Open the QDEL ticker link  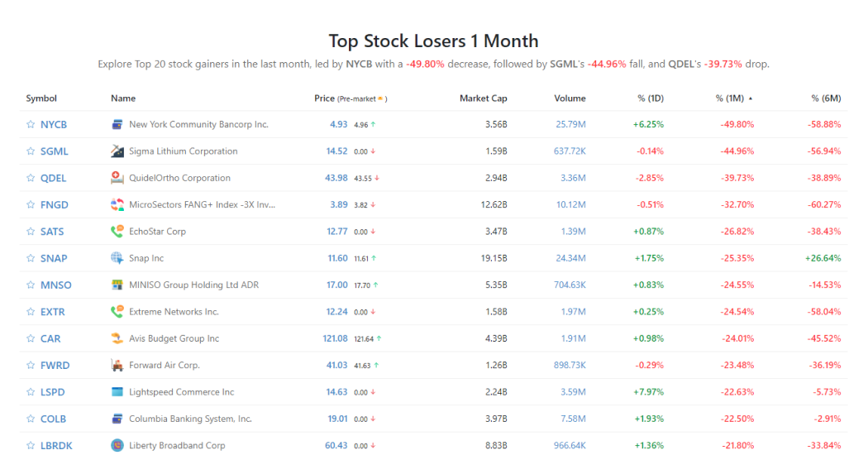click(53, 178)
